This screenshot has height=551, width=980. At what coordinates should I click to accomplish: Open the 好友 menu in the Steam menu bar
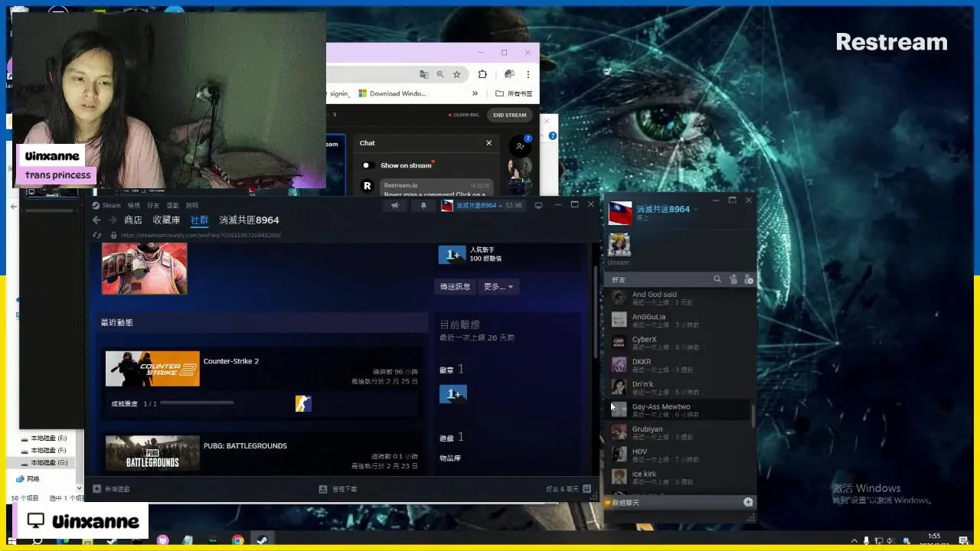153,205
